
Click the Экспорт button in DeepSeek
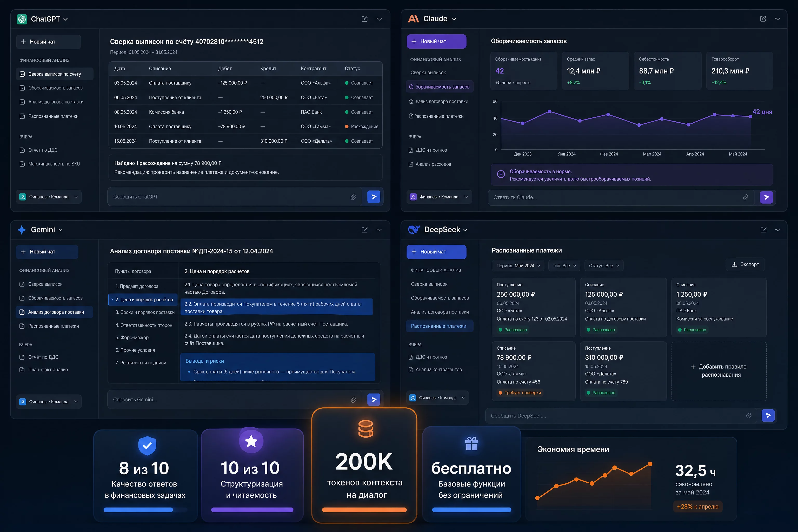[745, 264]
